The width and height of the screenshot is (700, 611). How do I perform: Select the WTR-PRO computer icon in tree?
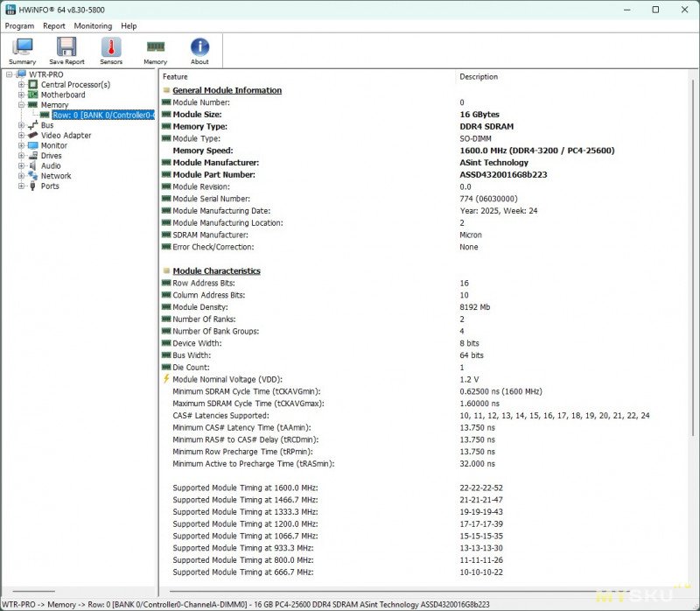pos(21,74)
